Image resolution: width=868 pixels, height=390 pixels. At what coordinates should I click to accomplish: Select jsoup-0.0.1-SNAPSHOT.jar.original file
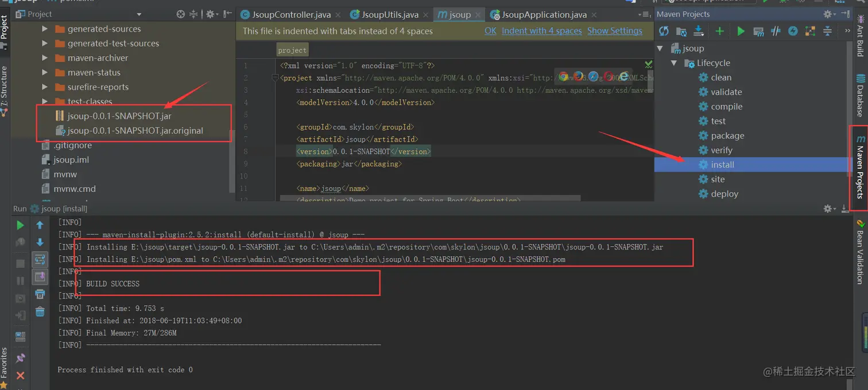[129, 130]
